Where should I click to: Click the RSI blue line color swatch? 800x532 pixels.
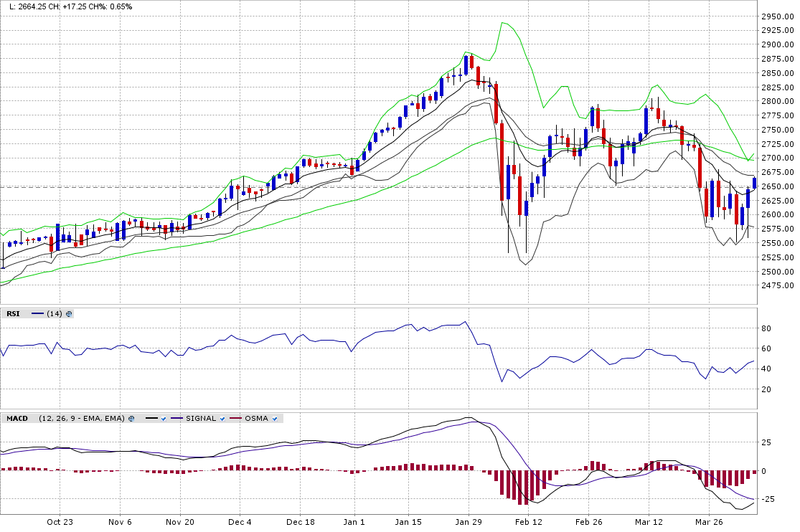pos(38,314)
